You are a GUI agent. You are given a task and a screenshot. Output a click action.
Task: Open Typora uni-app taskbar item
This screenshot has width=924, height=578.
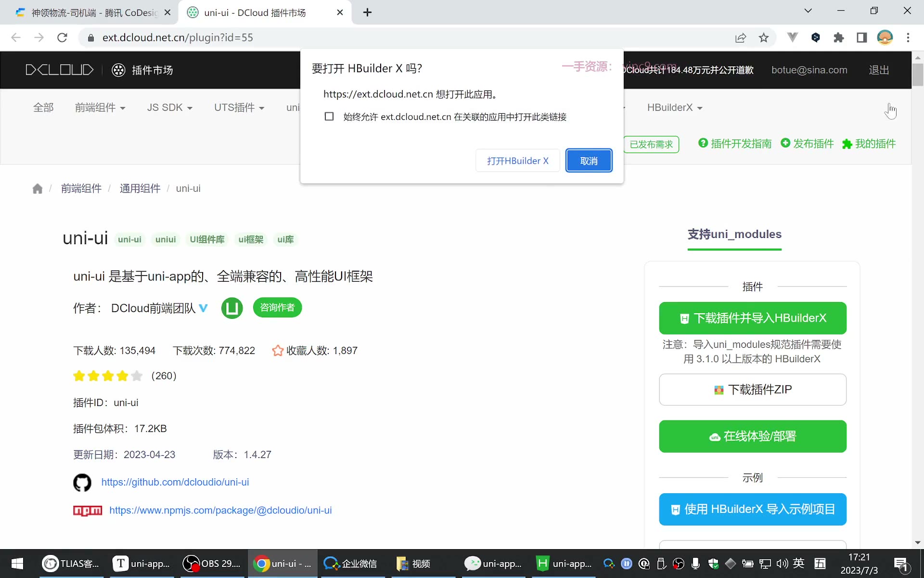coord(141,564)
